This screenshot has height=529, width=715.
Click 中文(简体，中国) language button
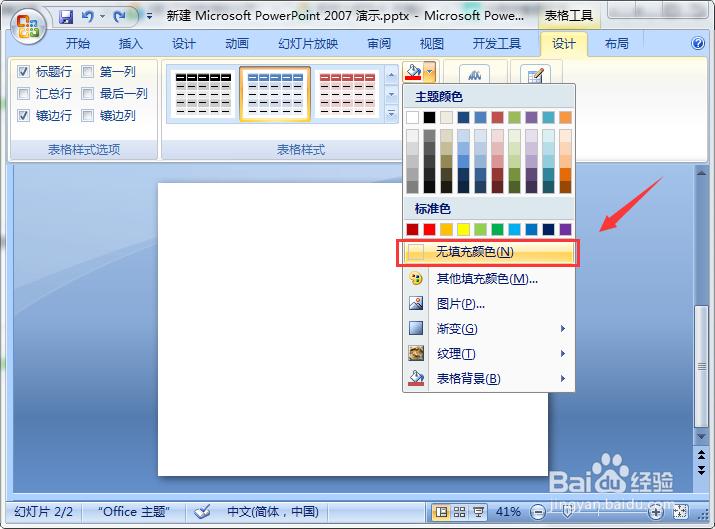pyautogui.click(x=273, y=512)
